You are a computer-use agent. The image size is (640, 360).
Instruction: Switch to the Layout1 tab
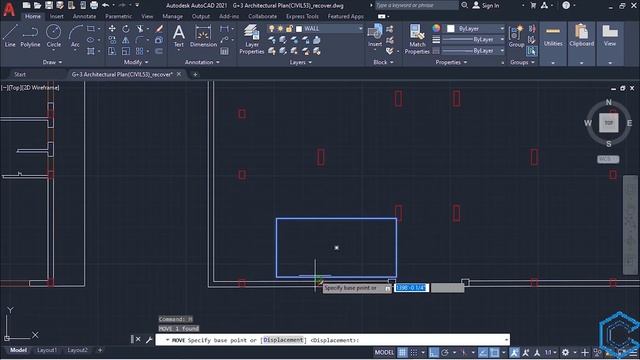click(47, 350)
